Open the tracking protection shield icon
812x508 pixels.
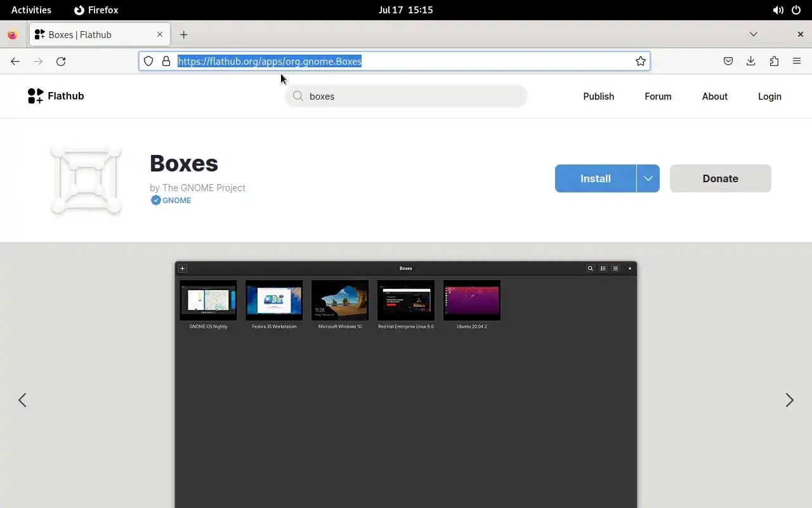(148, 61)
